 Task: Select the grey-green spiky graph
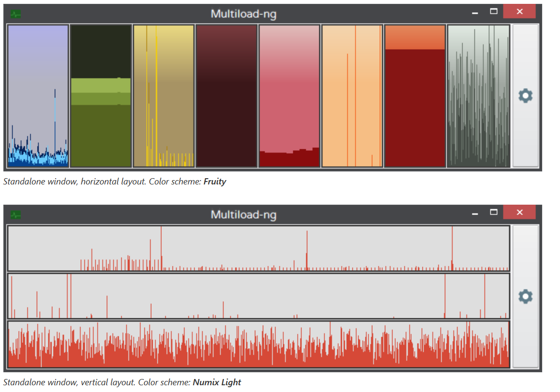(478, 96)
